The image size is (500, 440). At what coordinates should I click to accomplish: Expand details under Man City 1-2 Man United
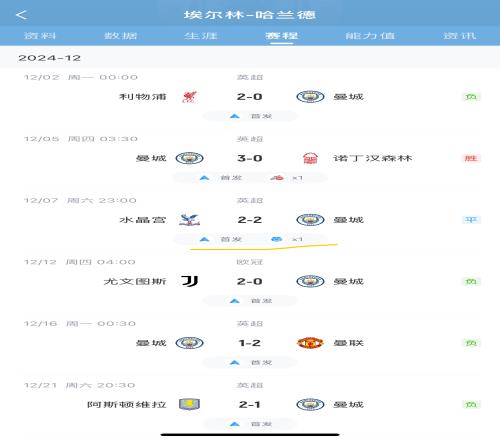pos(250,362)
